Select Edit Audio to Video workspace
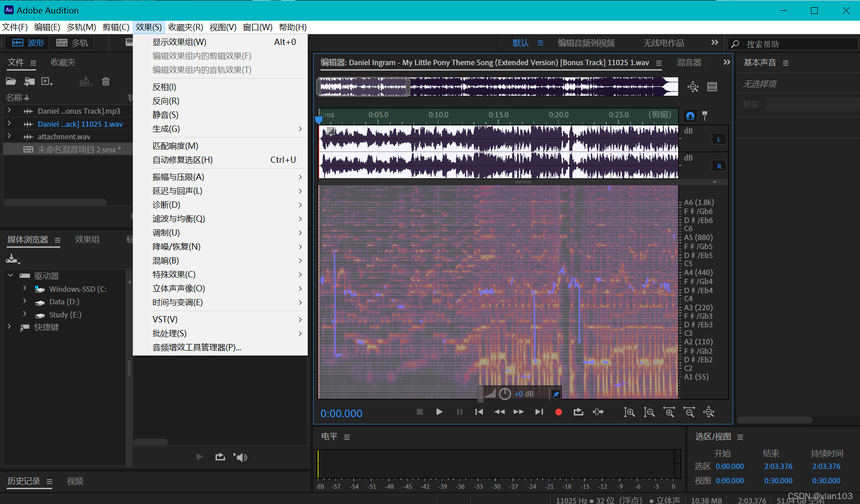The image size is (860, 504). tap(586, 43)
